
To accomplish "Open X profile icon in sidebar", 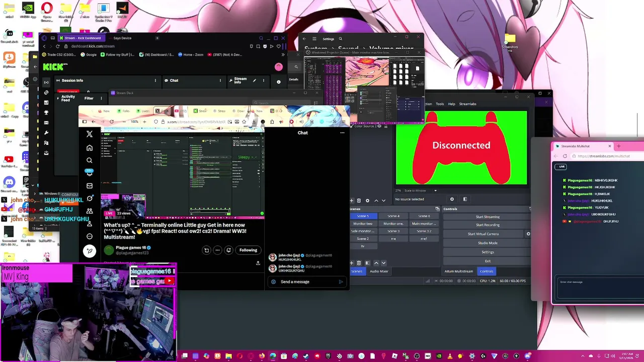I will tap(90, 224).
